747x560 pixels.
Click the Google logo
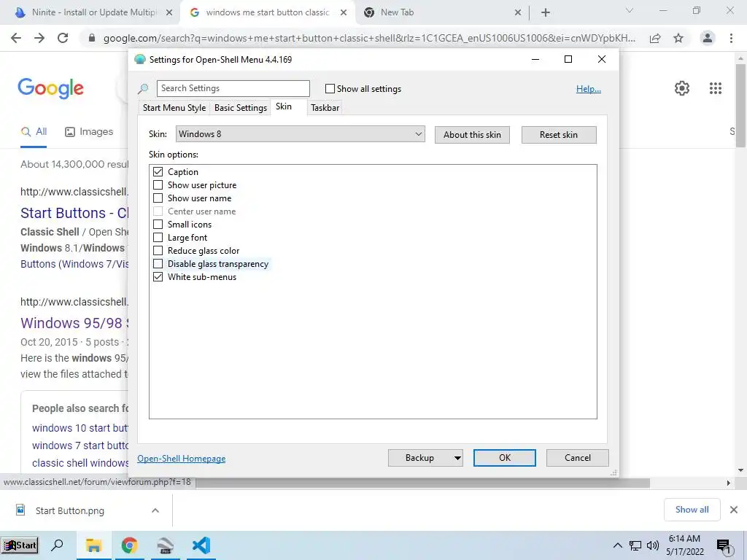pos(51,88)
